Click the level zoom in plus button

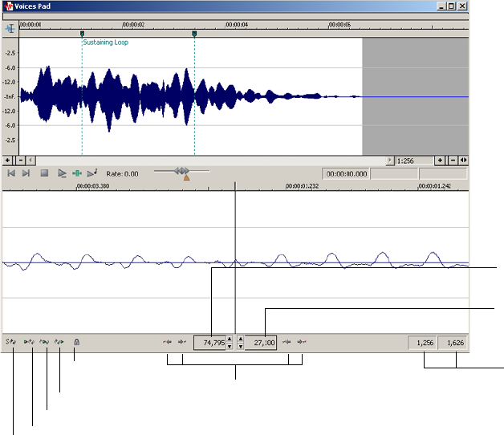point(7,160)
